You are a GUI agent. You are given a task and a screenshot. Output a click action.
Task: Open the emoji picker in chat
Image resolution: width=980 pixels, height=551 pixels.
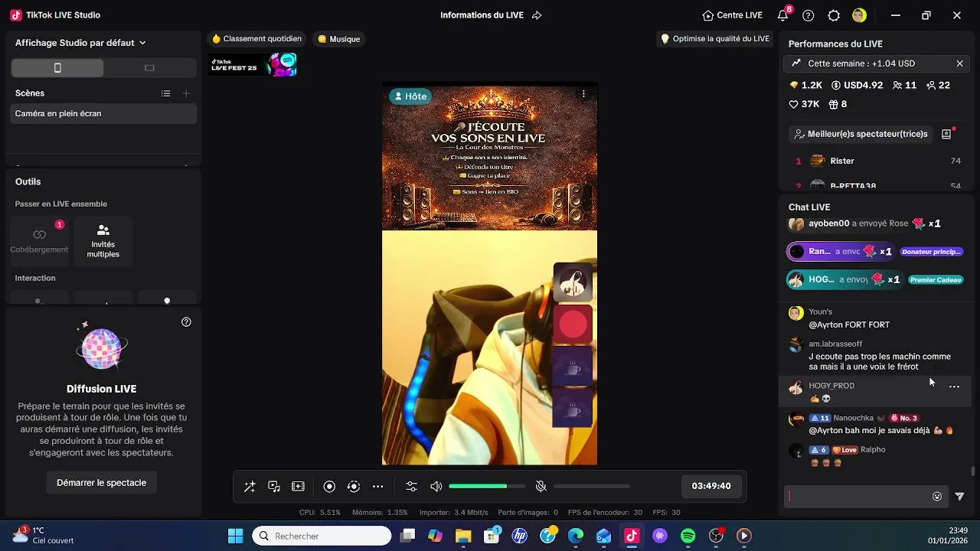(x=937, y=497)
